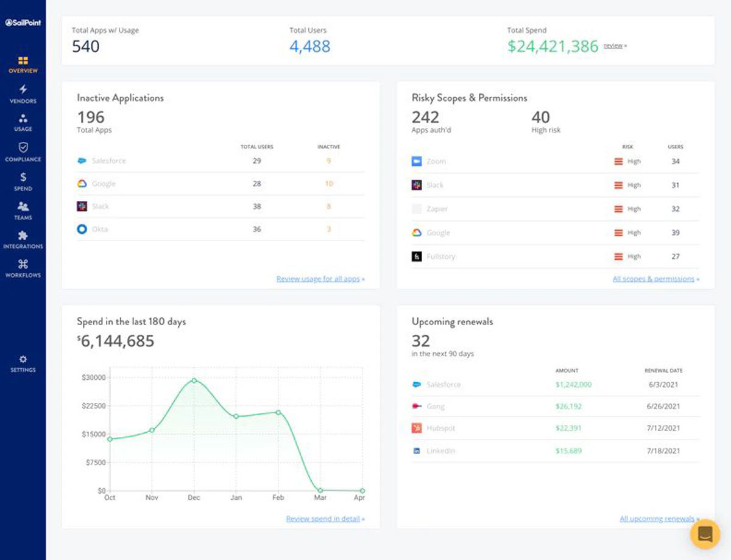Viewport: 731px width, 560px height.
Task: Select the Nov data point on spend chart
Action: (x=152, y=430)
